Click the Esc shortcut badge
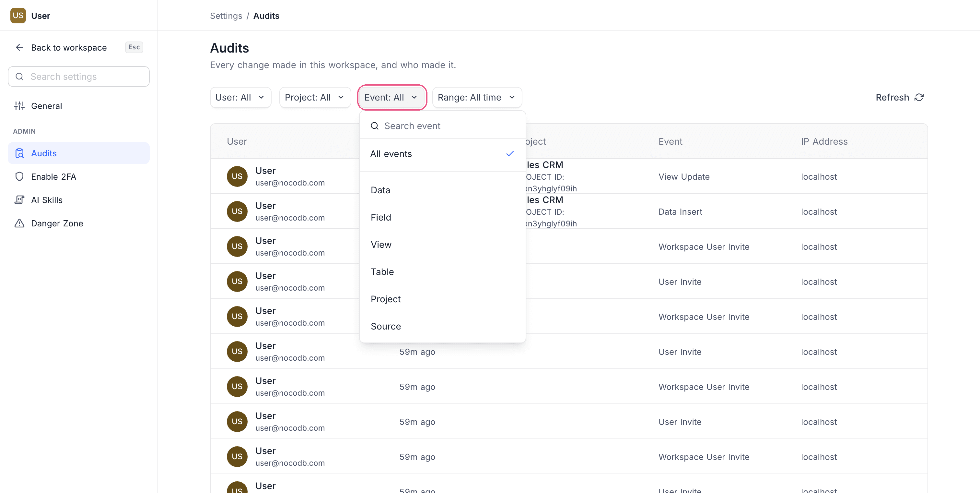Image resolution: width=980 pixels, height=493 pixels. [x=134, y=47]
